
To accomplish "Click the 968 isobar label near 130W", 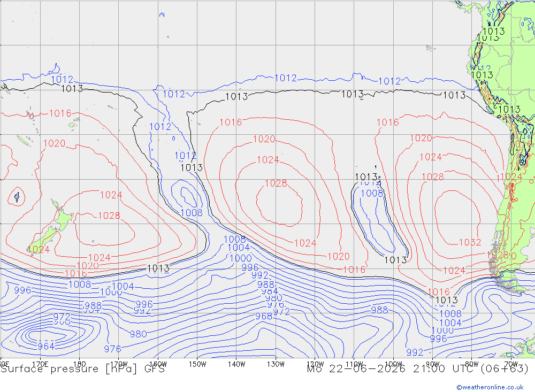I will (x=264, y=316).
